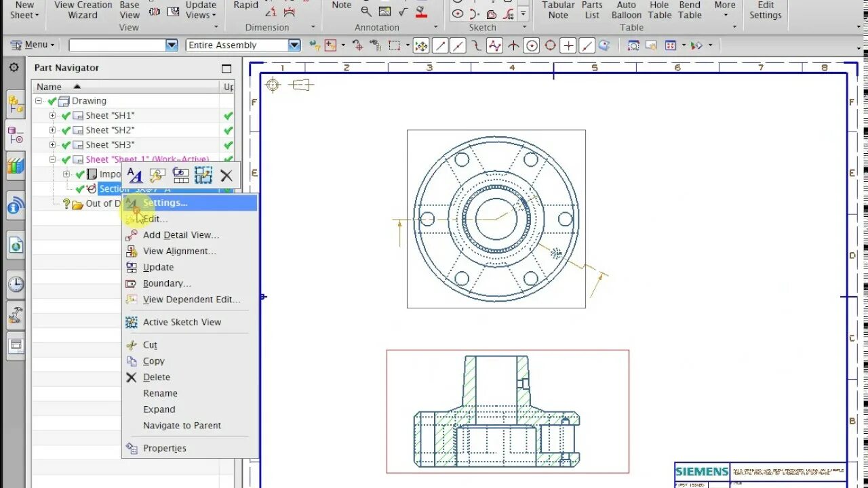
Task: Toggle the snap Arc Center point icon
Action: point(532,45)
